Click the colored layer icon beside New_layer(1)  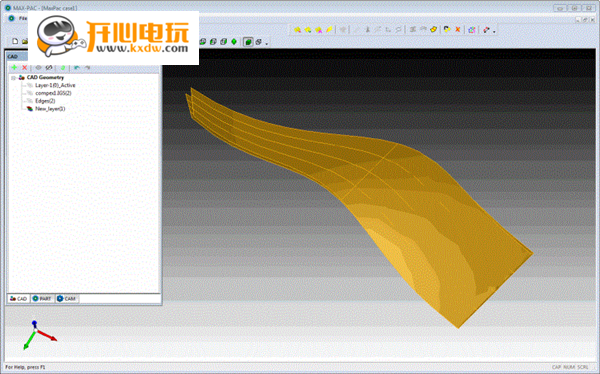(30, 109)
